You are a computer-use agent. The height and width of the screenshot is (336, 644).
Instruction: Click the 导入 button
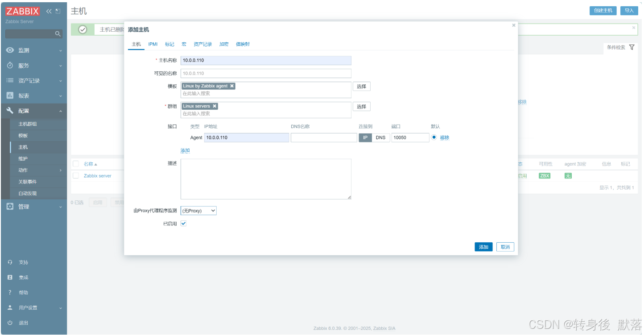(629, 11)
